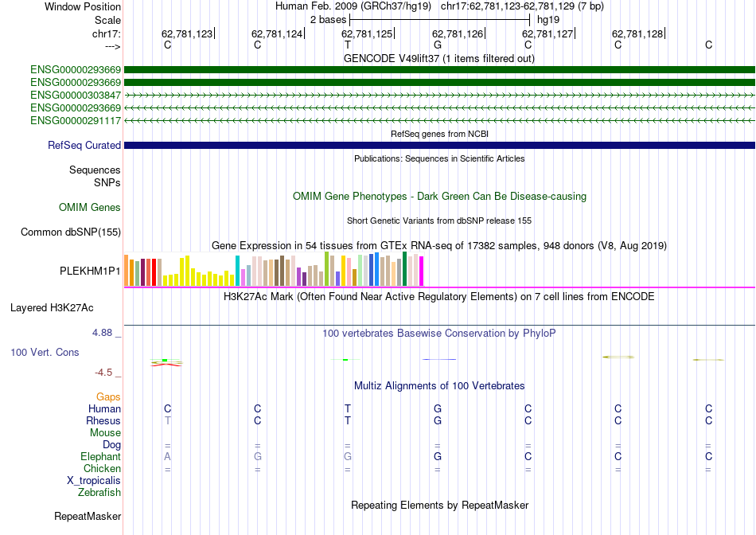Click the ENSG00000291117 left-pointing arrow intron line

(439, 120)
